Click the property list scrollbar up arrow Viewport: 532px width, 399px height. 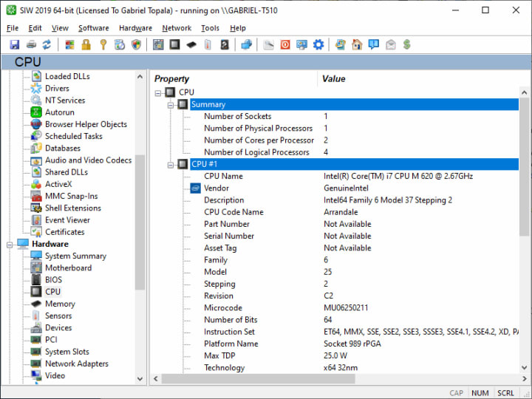coord(524,92)
